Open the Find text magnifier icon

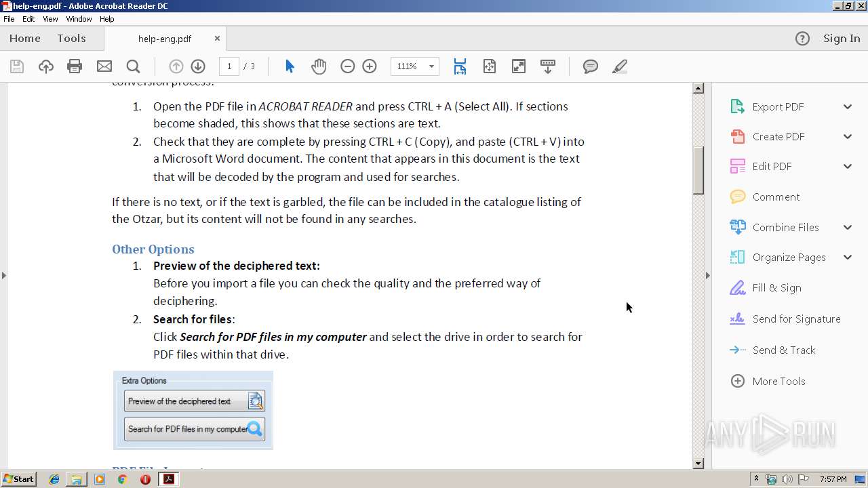click(133, 66)
